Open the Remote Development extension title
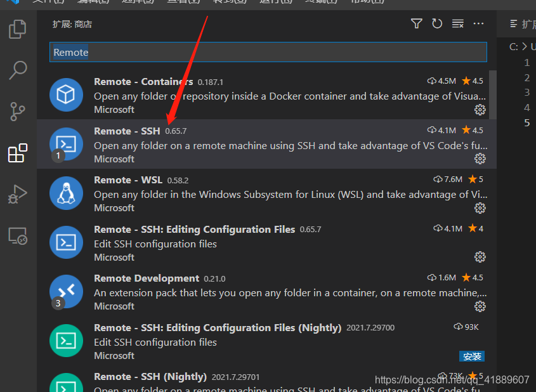The image size is (536, 392). 147,278
